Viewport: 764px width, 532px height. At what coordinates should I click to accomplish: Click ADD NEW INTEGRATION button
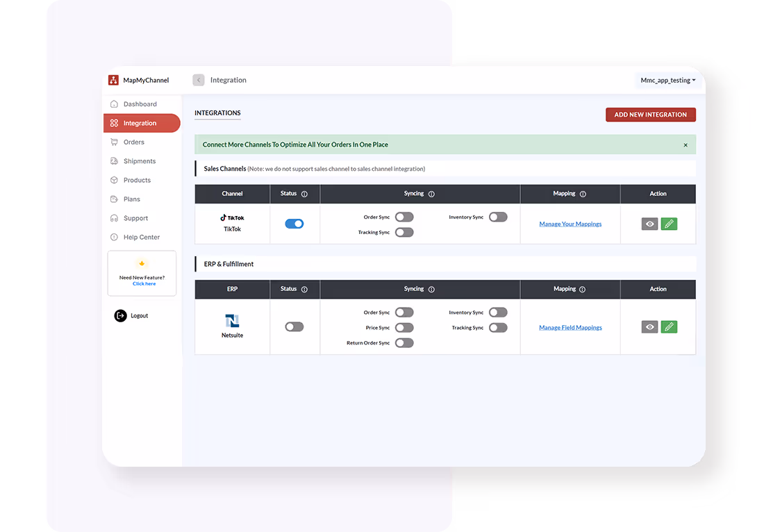click(x=651, y=115)
